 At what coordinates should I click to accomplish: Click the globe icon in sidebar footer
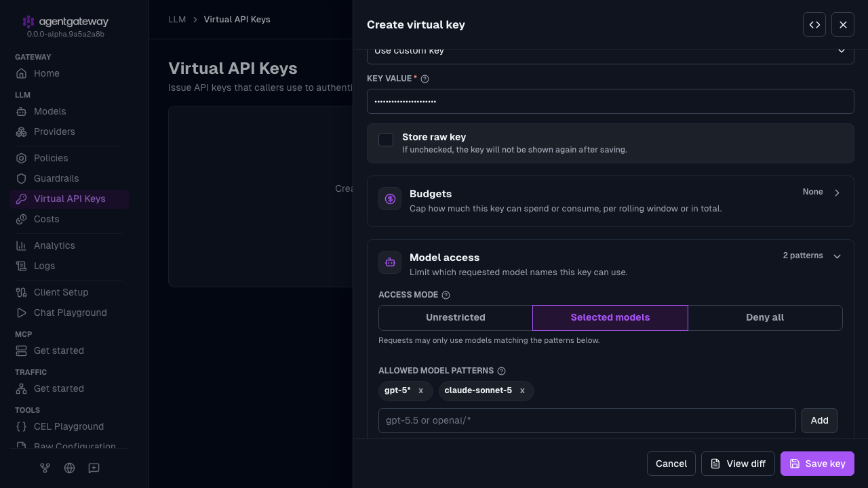69,468
